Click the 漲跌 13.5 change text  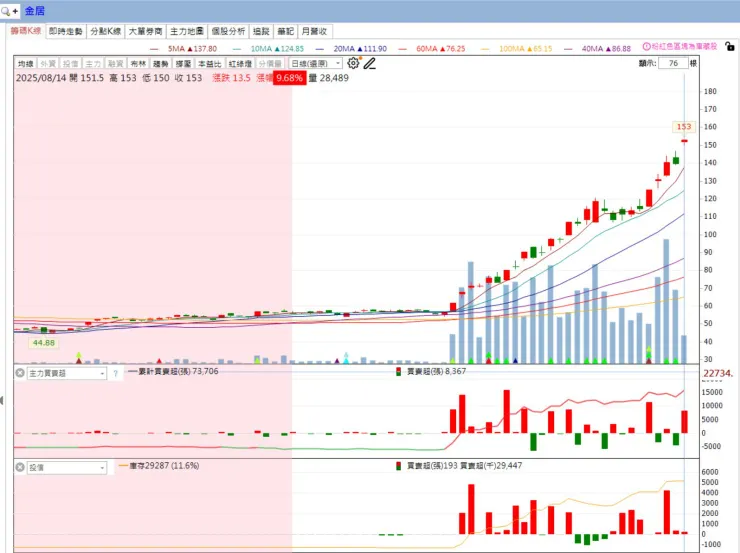231,78
